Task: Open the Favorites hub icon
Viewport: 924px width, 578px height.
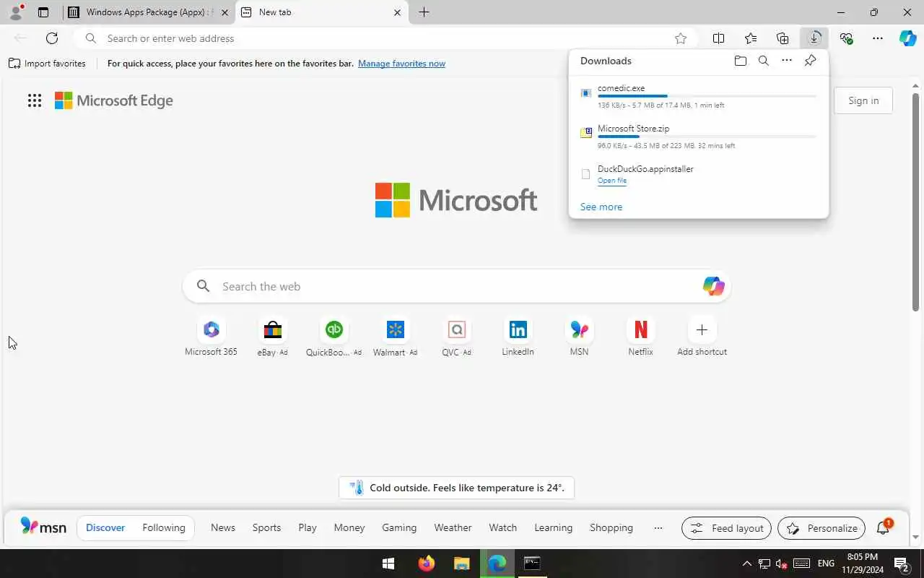Action: (751, 38)
